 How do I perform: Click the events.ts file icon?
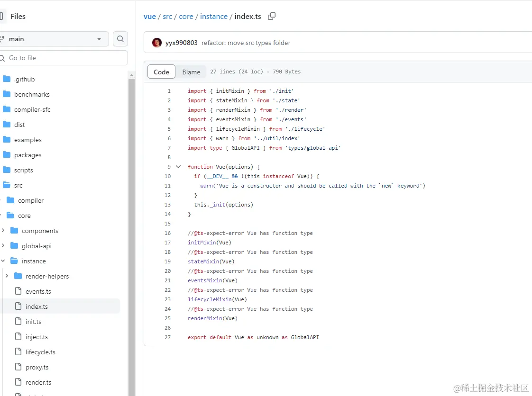pyautogui.click(x=18, y=291)
